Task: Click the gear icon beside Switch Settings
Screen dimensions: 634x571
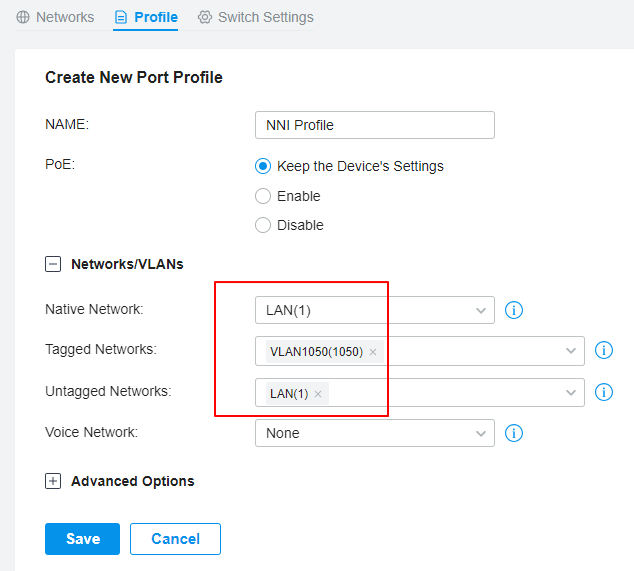Action: (205, 17)
